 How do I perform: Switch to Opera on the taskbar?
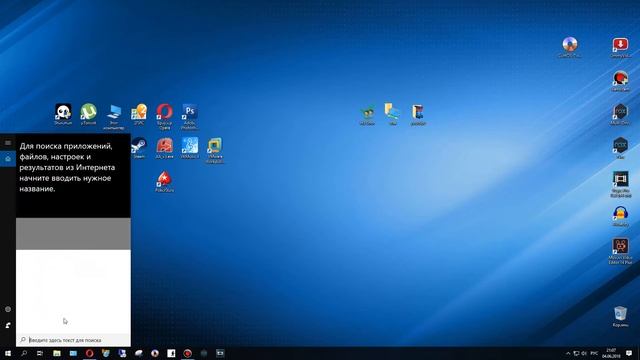89,353
